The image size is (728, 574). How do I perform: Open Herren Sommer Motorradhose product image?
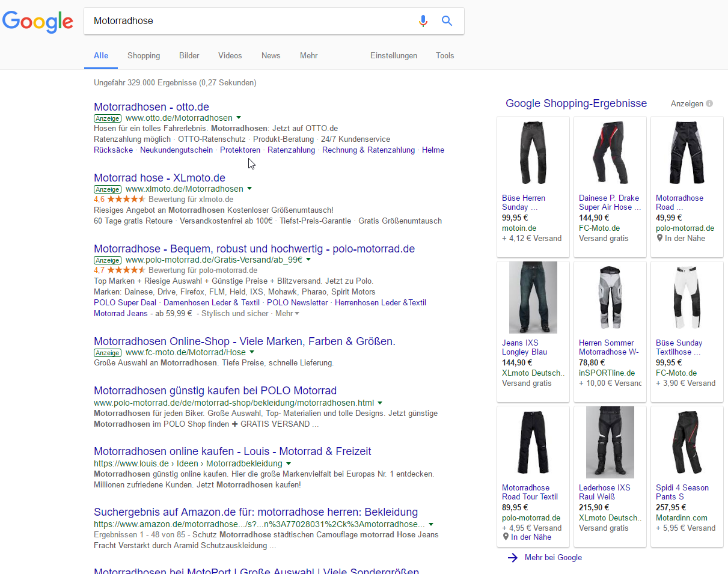pos(610,297)
